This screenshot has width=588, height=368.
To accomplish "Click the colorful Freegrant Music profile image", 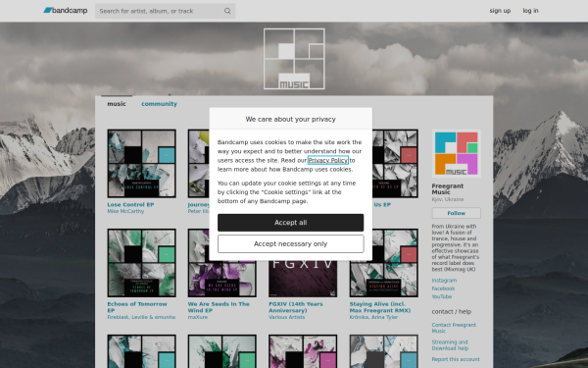I will (x=456, y=153).
